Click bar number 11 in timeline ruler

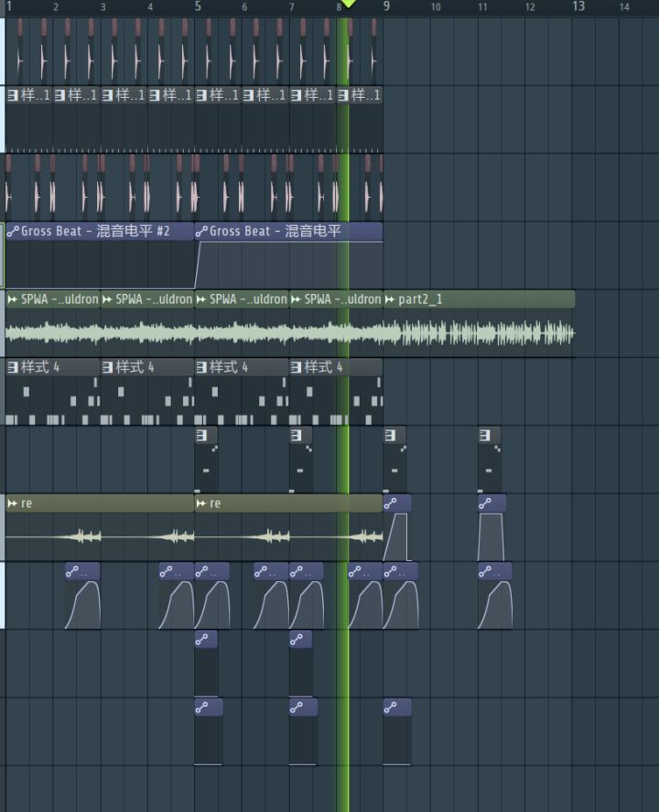482,7
